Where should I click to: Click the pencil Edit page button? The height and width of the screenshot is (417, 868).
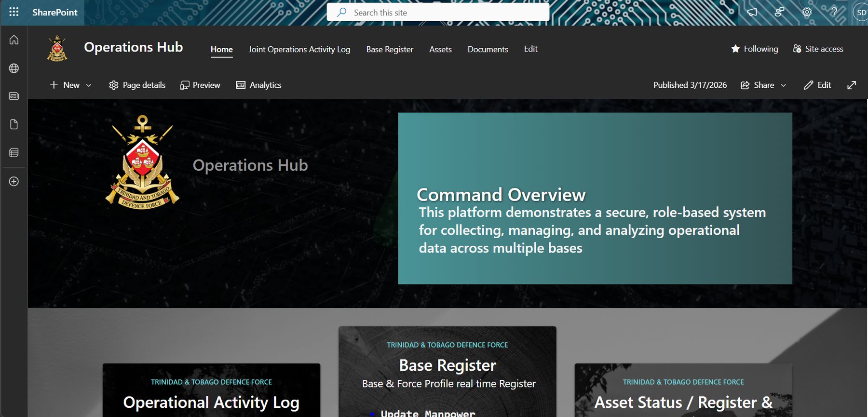[x=817, y=85]
